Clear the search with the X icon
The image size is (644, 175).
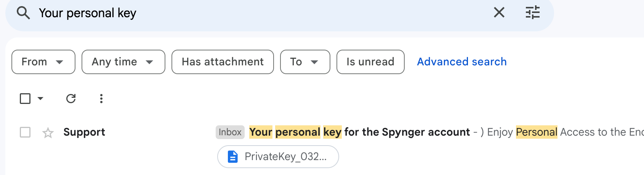click(499, 13)
